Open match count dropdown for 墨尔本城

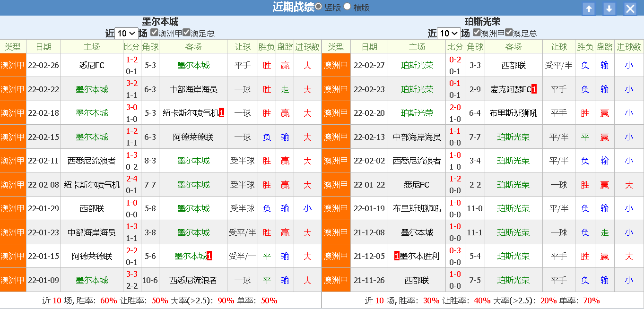tap(126, 34)
